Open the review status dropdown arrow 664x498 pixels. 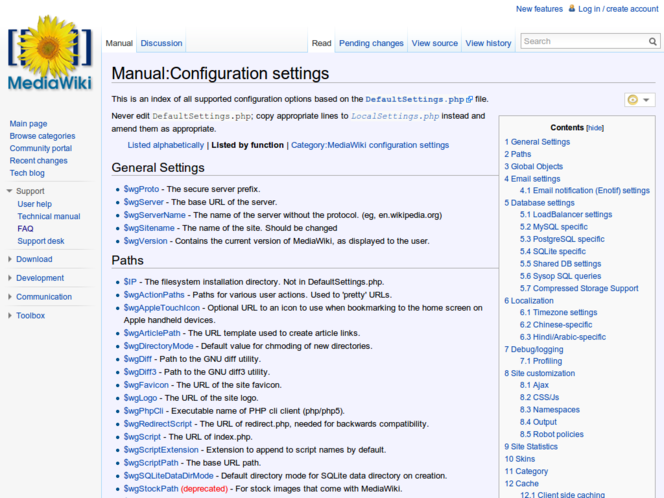(x=648, y=100)
